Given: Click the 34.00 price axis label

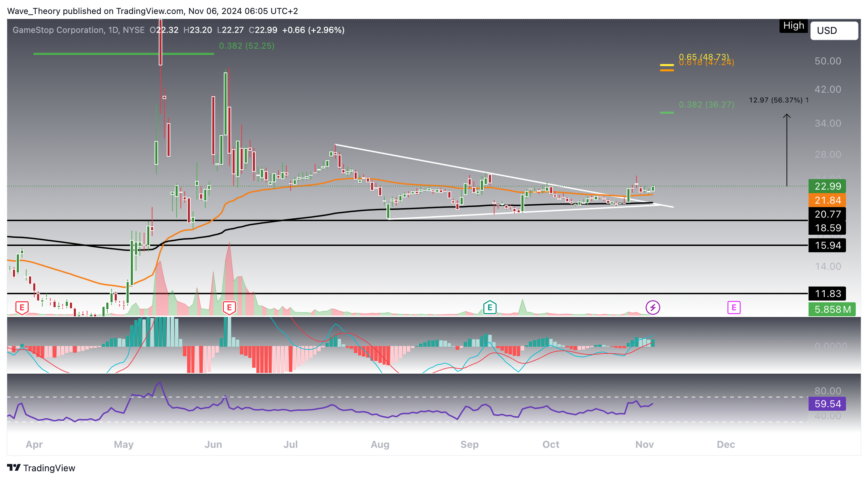Looking at the screenshot, I should [x=828, y=123].
